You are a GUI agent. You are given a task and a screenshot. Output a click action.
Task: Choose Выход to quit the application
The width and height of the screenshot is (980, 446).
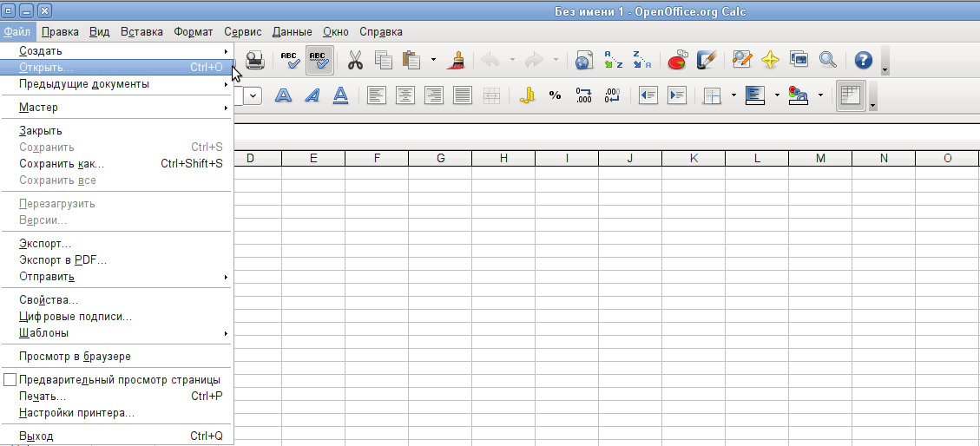pos(117,436)
